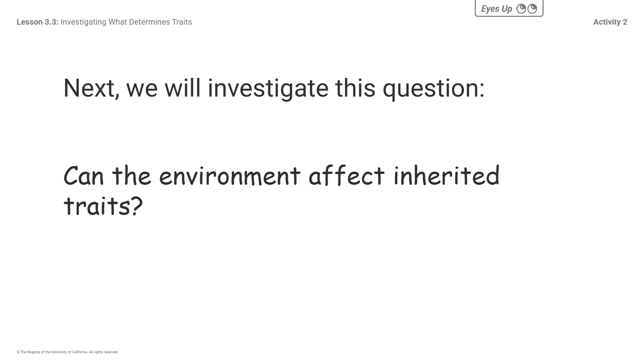Click the copyright symbol in the footer
Image resolution: width=644 pixels, height=362 pixels.
point(18,352)
